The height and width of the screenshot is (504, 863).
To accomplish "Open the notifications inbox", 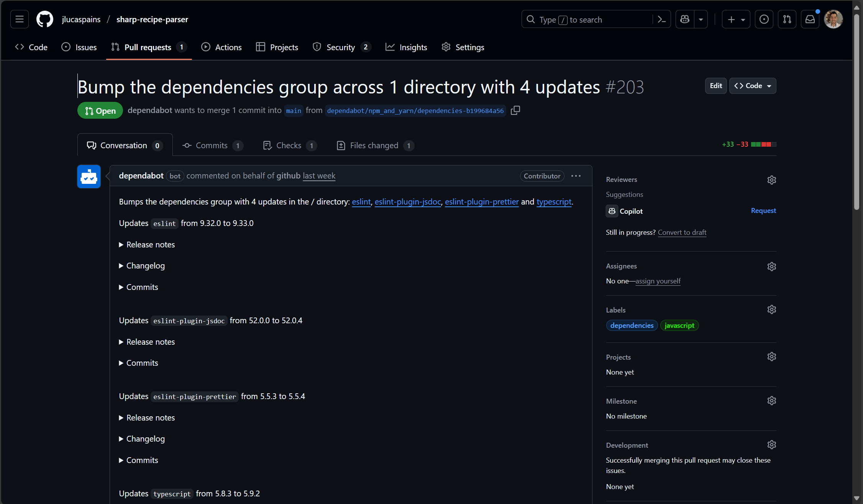I will click(x=810, y=19).
